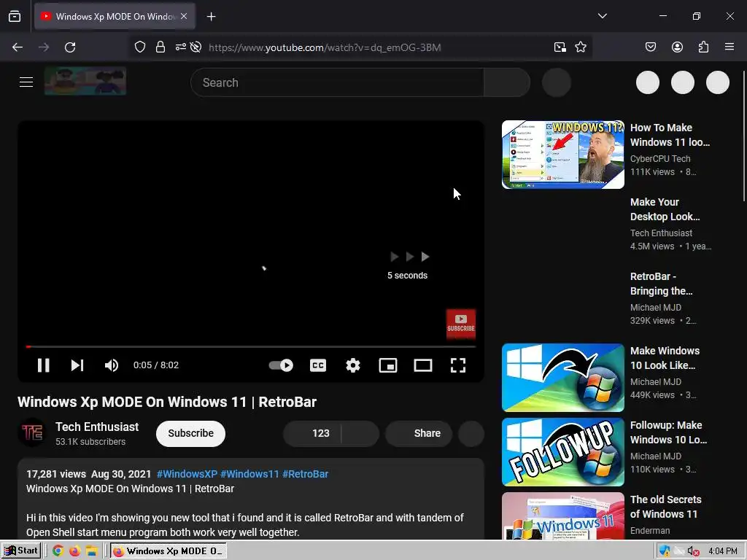Click the 4:04 PM clock
The image size is (747, 560).
(x=723, y=551)
